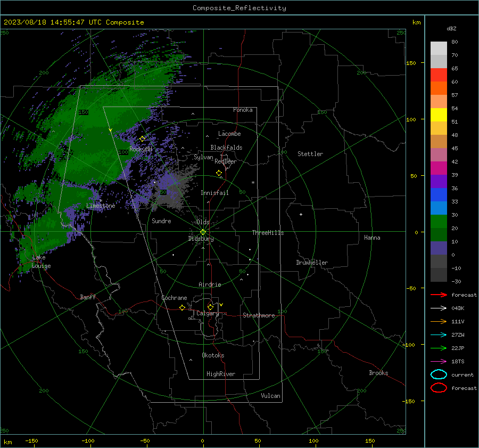Click the magenta 18TS arrow legend icon

(439, 362)
